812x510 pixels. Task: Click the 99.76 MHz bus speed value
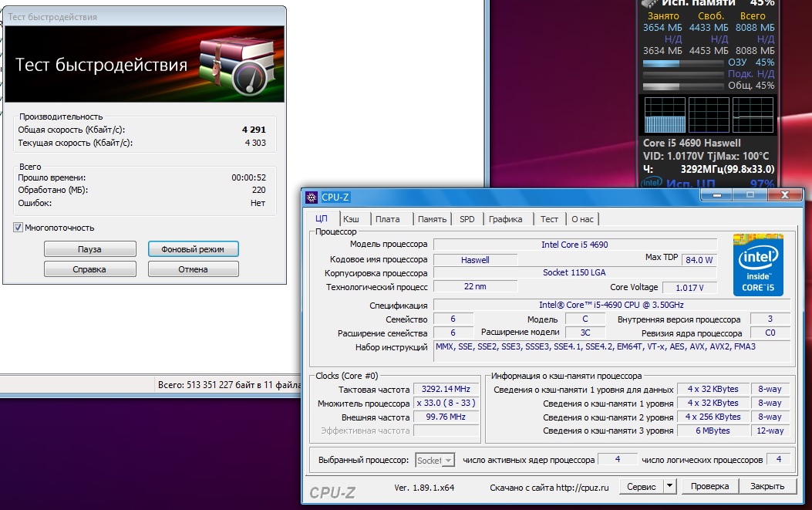click(x=446, y=417)
